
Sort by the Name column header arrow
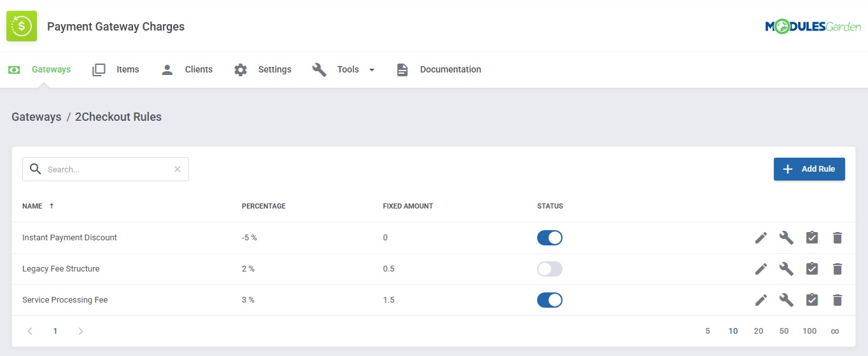(x=52, y=206)
